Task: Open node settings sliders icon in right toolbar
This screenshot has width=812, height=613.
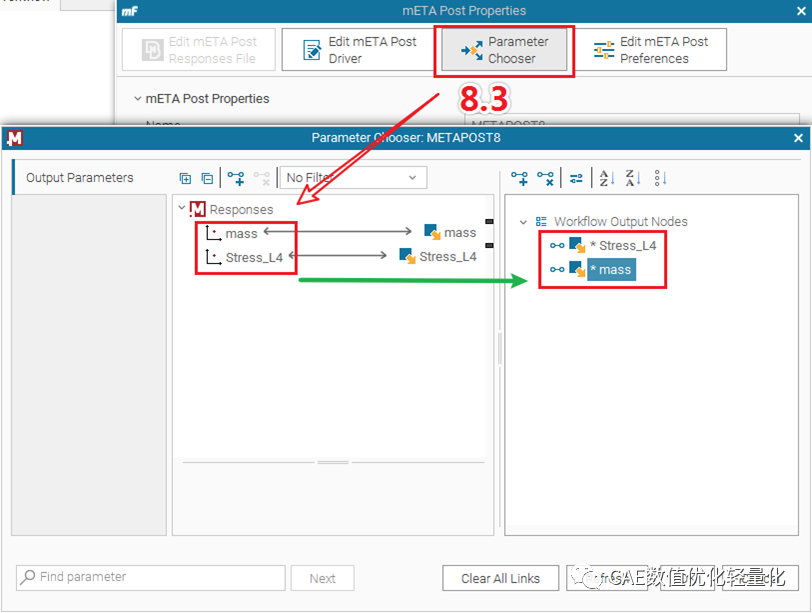Action: (576, 179)
